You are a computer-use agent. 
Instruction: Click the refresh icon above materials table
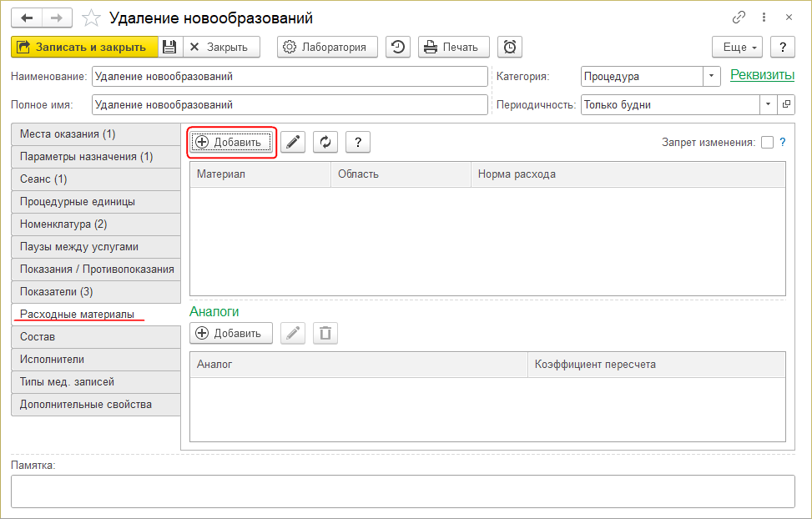tap(325, 143)
